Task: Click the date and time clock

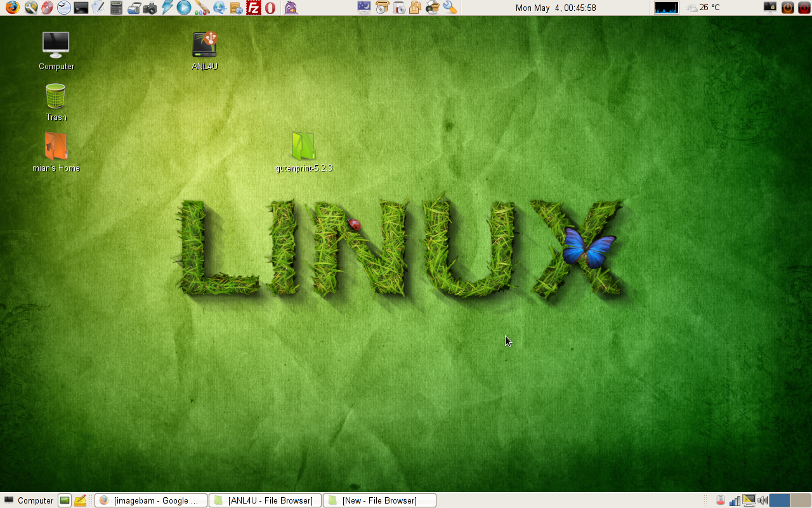Action: (x=556, y=8)
